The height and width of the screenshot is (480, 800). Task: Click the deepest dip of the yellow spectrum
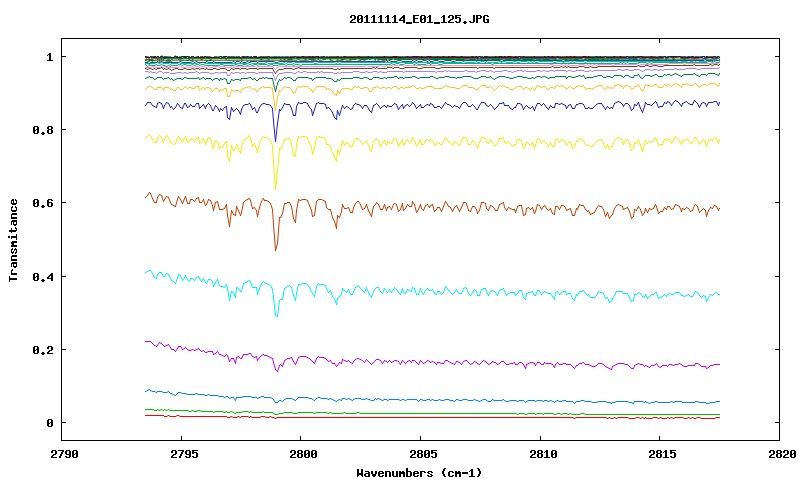point(276,189)
